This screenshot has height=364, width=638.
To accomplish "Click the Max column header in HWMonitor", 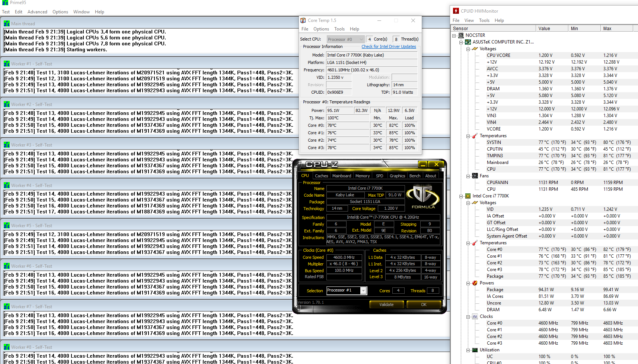I will click(616, 29).
